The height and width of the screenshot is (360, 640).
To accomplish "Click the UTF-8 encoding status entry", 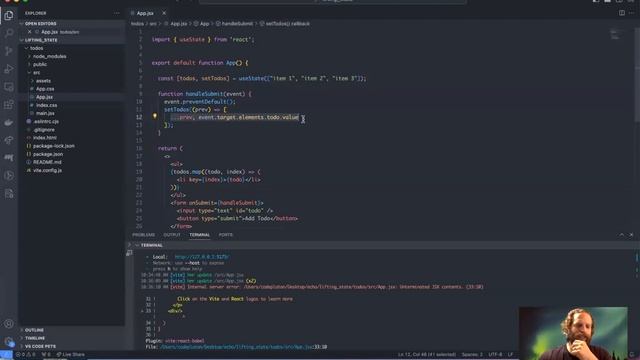I will pos(495,355).
